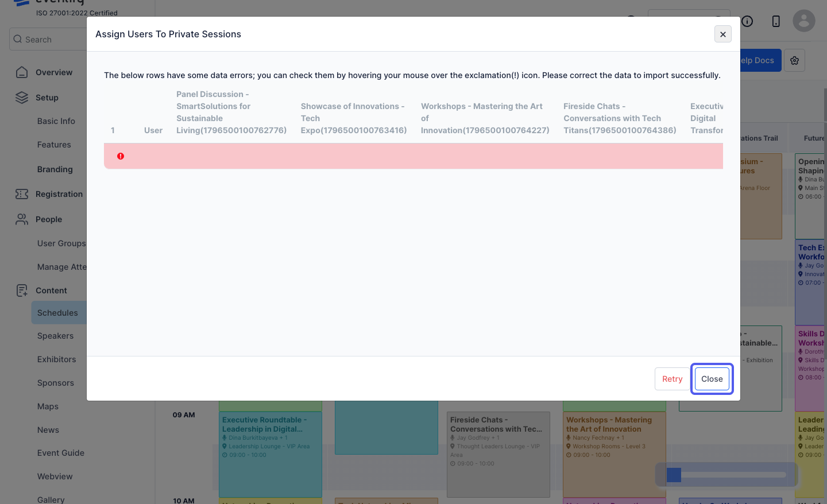Open Event Guide in sidebar
The image size is (827, 504).
click(x=61, y=453)
